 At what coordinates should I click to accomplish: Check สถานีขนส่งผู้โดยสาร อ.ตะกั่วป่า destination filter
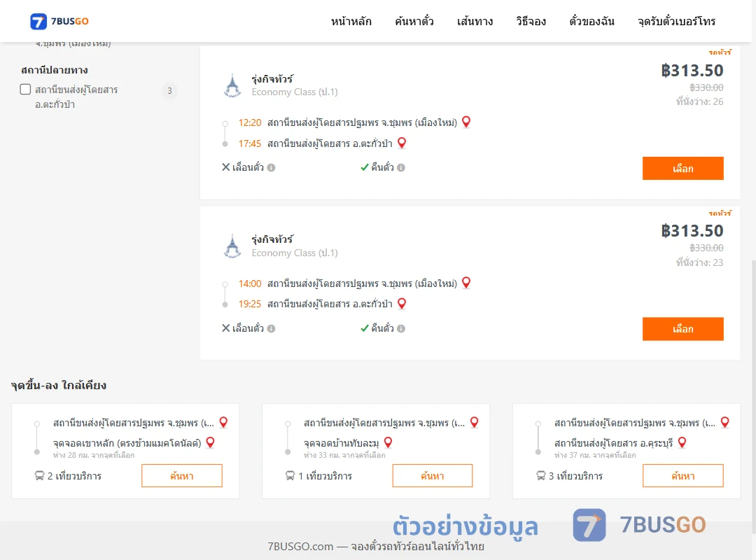point(26,90)
